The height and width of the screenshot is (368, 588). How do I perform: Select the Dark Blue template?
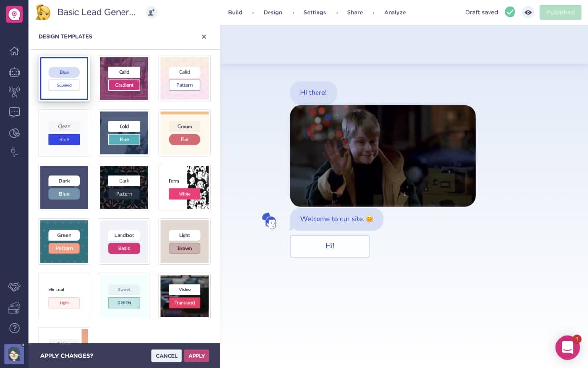coord(64,187)
